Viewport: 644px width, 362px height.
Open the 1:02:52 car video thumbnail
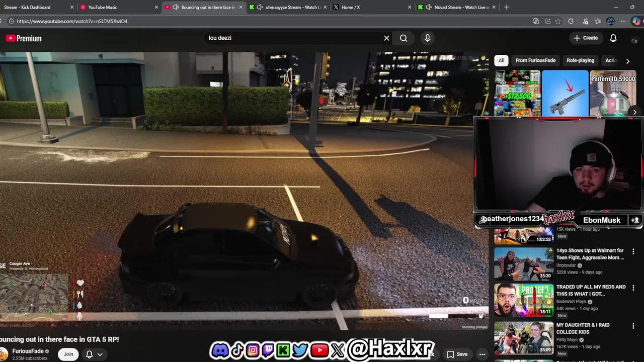(524, 236)
